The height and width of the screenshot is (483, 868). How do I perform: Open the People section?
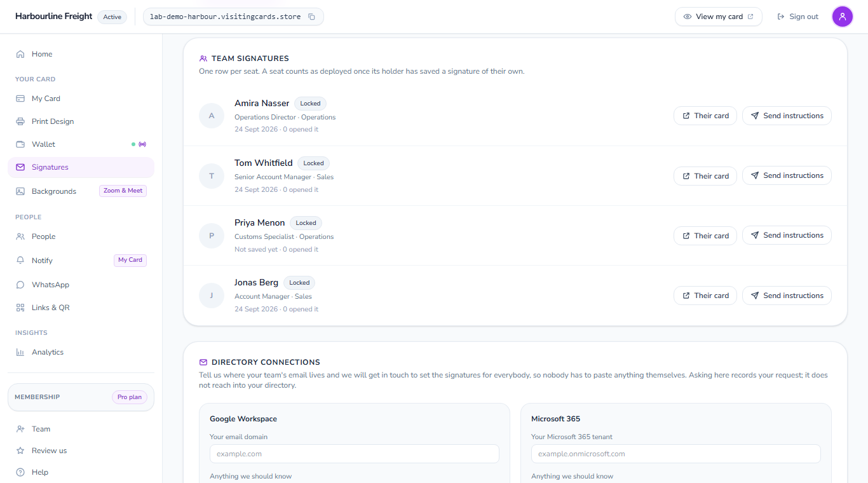click(x=81, y=236)
